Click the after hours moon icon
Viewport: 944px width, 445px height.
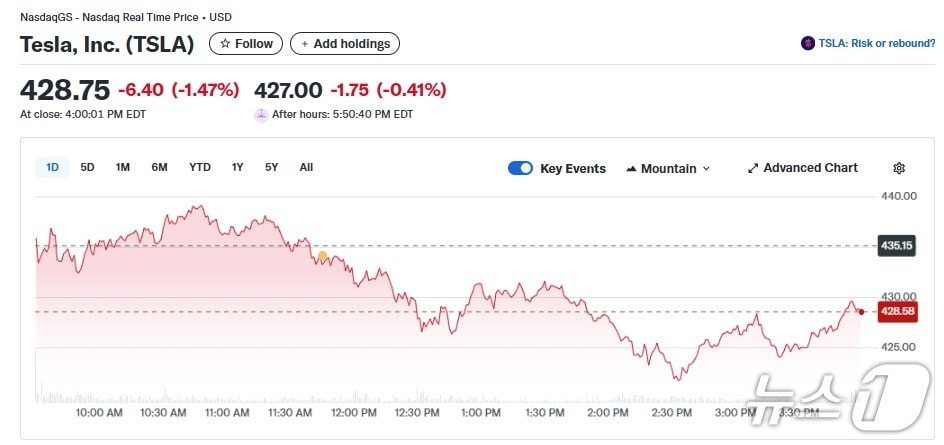(261, 114)
